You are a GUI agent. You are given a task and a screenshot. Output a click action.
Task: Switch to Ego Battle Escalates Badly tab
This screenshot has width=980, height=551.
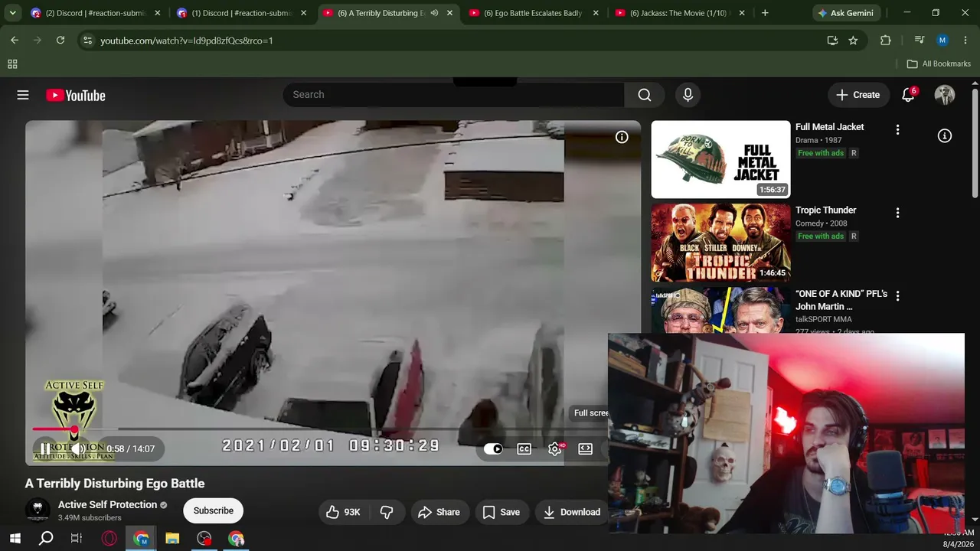(534, 13)
